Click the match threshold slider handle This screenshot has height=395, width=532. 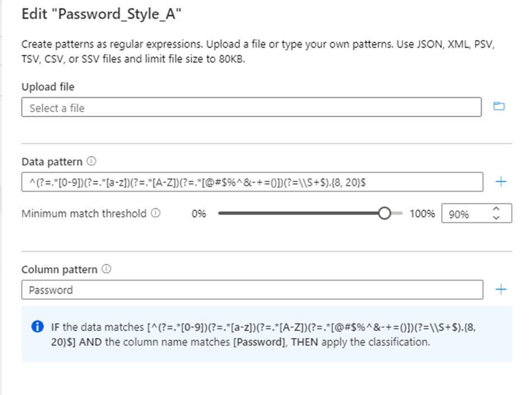[385, 213]
